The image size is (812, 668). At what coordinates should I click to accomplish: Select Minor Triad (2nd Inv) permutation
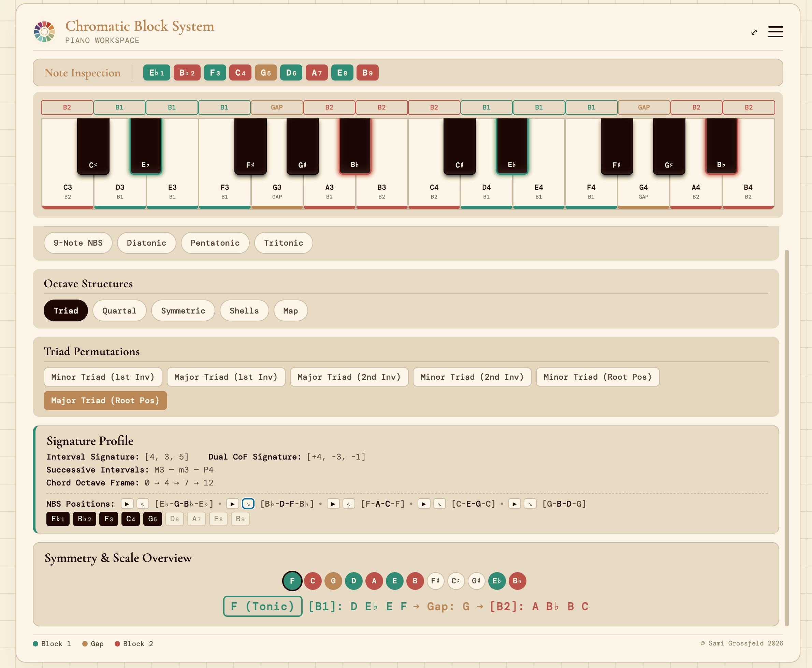[x=472, y=377]
